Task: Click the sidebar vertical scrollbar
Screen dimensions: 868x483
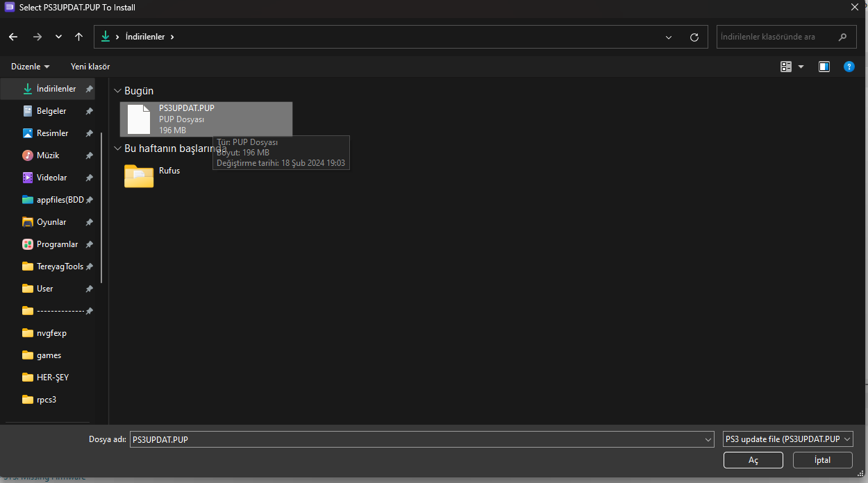Action: 102,208
